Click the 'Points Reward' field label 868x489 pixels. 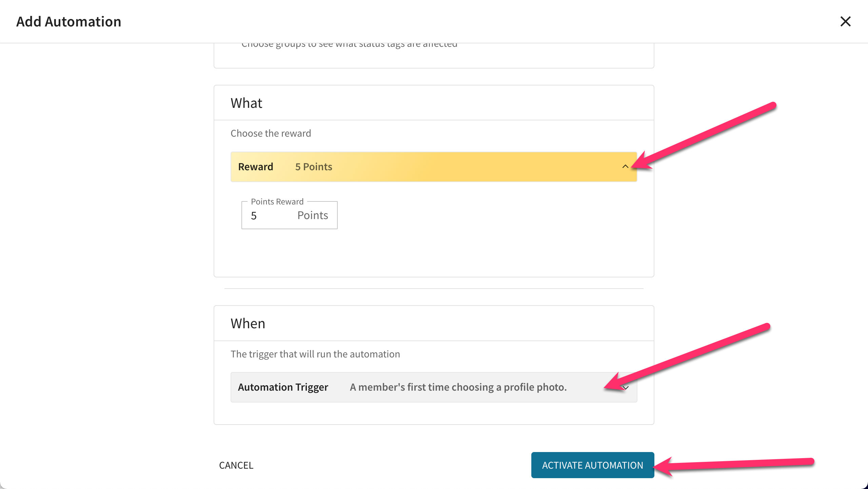coord(277,201)
